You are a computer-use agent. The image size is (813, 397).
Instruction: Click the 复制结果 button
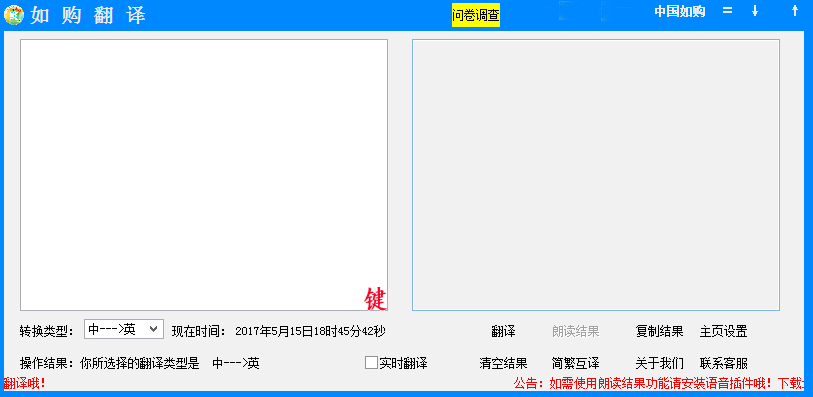coord(660,331)
